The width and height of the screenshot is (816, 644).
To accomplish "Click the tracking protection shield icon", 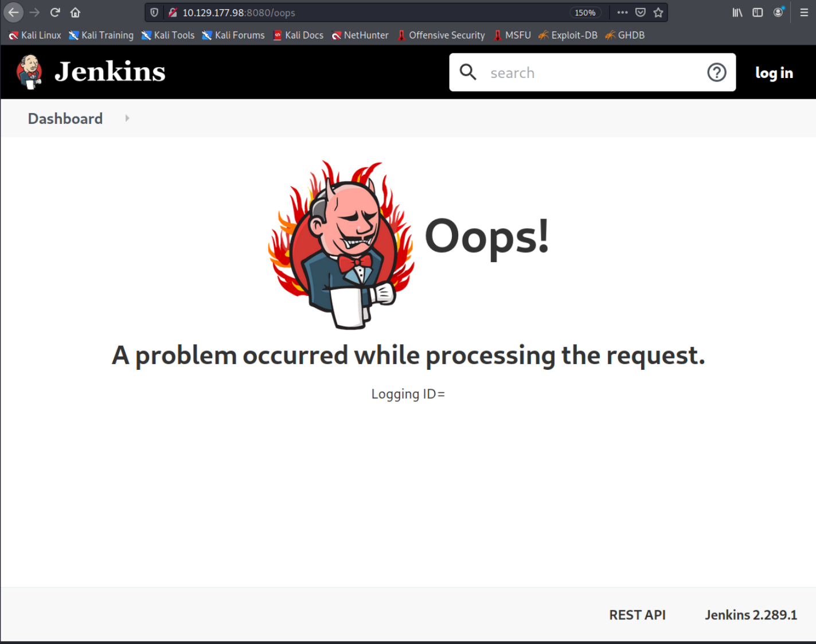I will 154,12.
